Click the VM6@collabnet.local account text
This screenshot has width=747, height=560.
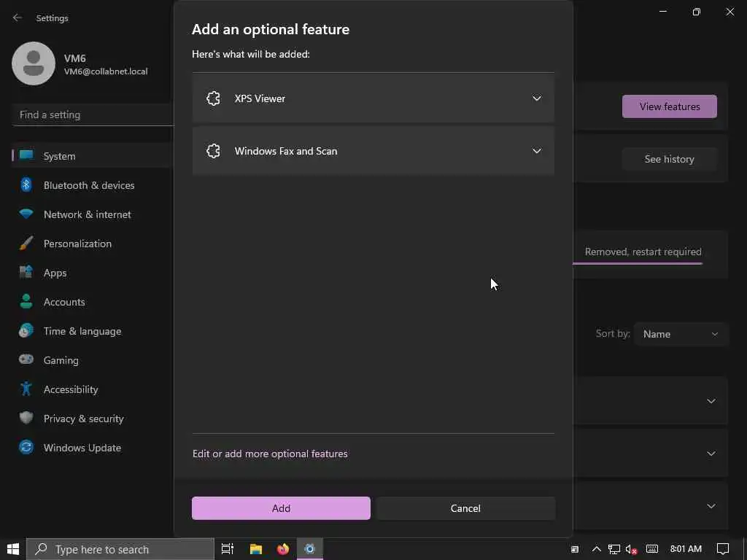click(x=106, y=71)
